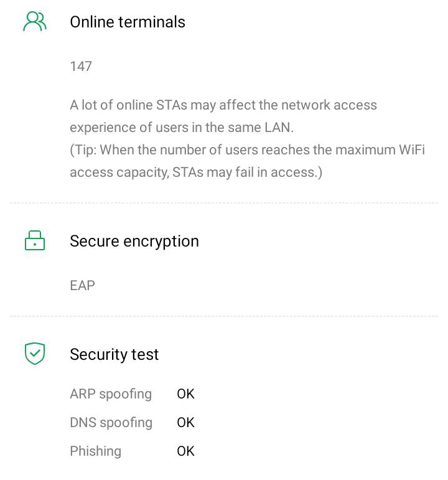Click the OK result beside Phishing
The width and height of the screenshot is (448, 480).
pyautogui.click(x=185, y=451)
